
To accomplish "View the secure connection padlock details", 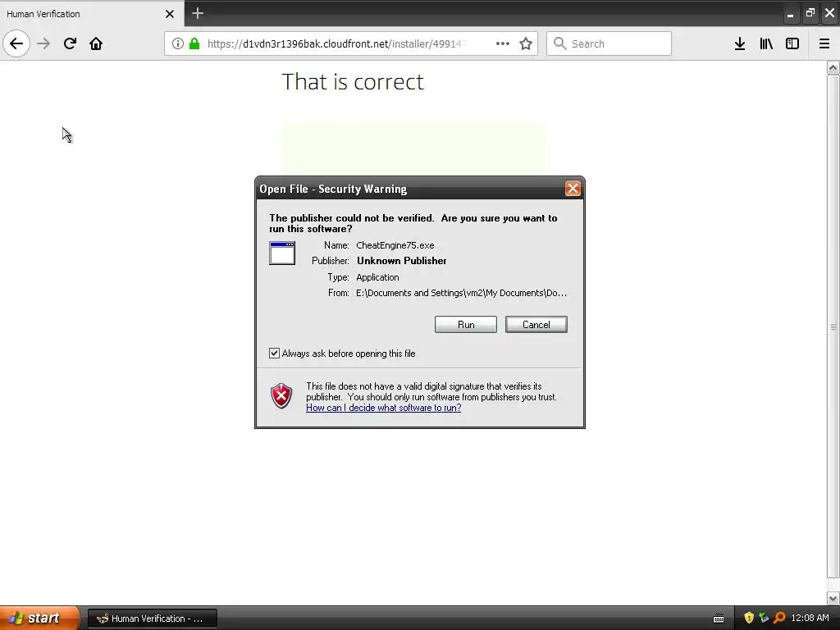I will pyautogui.click(x=194, y=43).
